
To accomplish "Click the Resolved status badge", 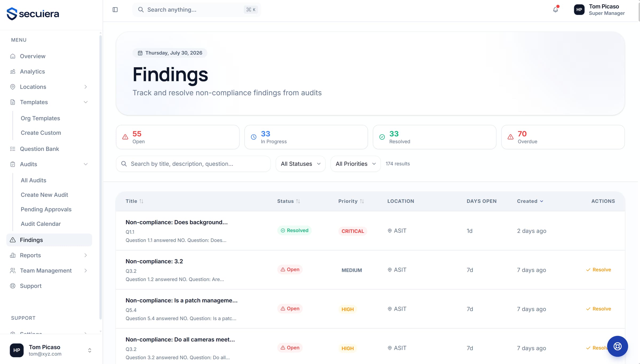I will (294, 230).
